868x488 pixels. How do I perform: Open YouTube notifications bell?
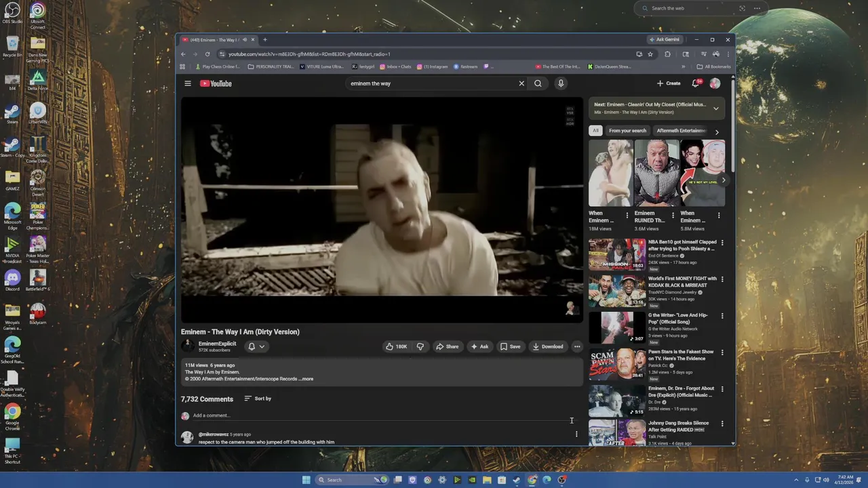click(x=696, y=83)
